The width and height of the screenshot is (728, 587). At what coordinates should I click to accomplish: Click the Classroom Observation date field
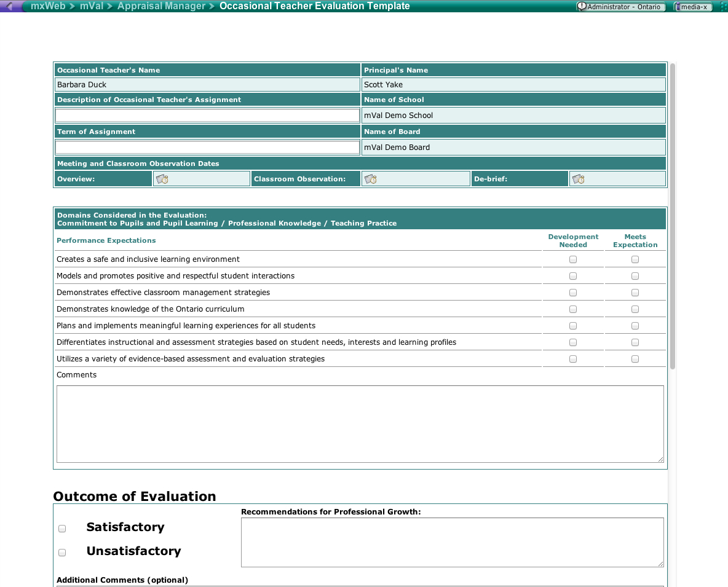click(416, 179)
